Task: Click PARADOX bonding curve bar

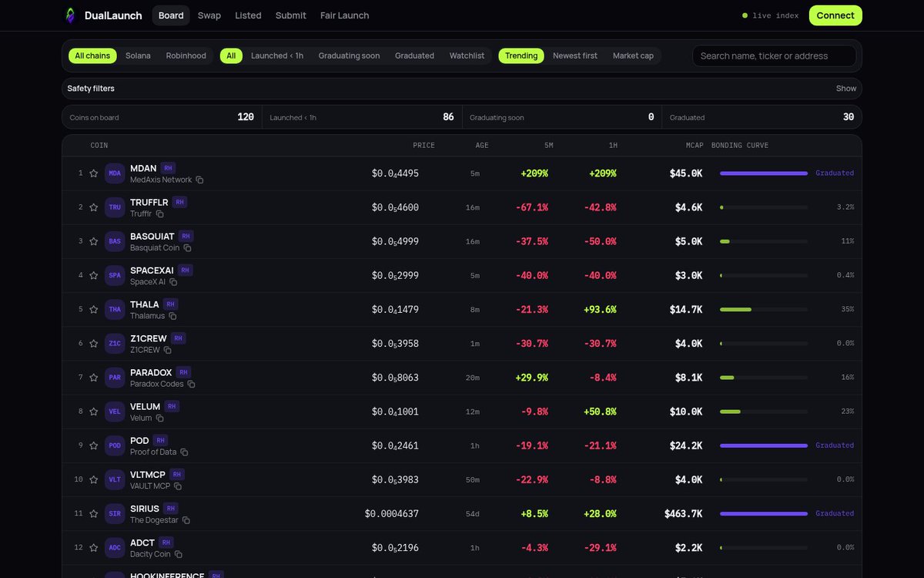Action: (764, 378)
